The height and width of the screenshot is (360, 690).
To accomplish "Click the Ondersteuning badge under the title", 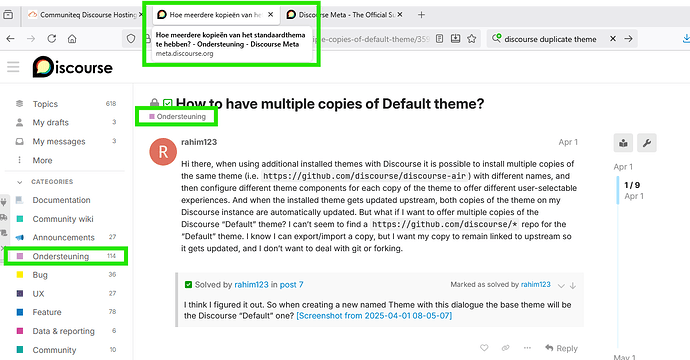I will (x=177, y=117).
